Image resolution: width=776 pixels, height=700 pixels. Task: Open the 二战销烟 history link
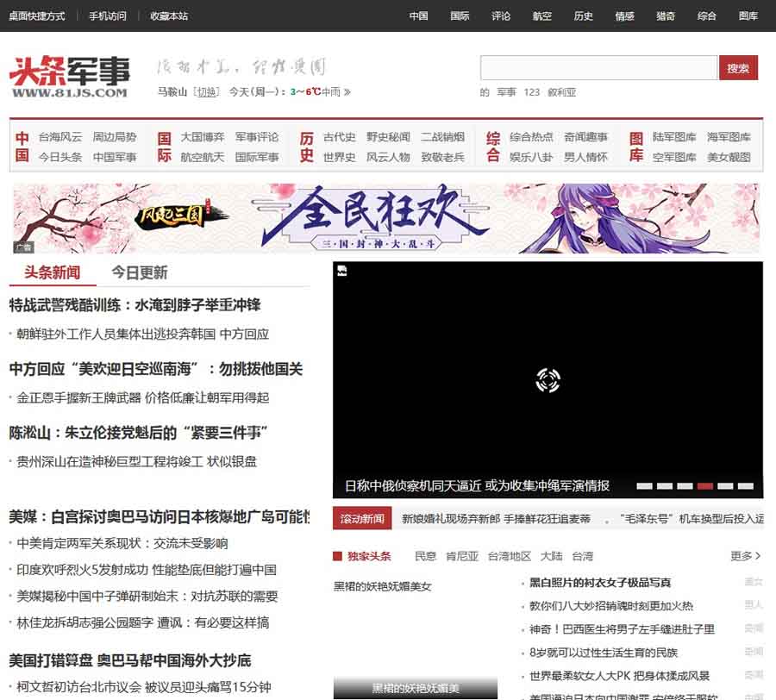click(x=442, y=137)
